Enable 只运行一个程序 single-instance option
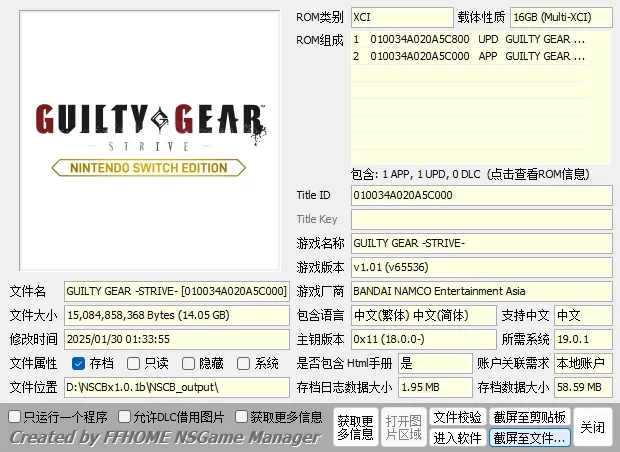The height and width of the screenshot is (452, 620). pos(15,416)
